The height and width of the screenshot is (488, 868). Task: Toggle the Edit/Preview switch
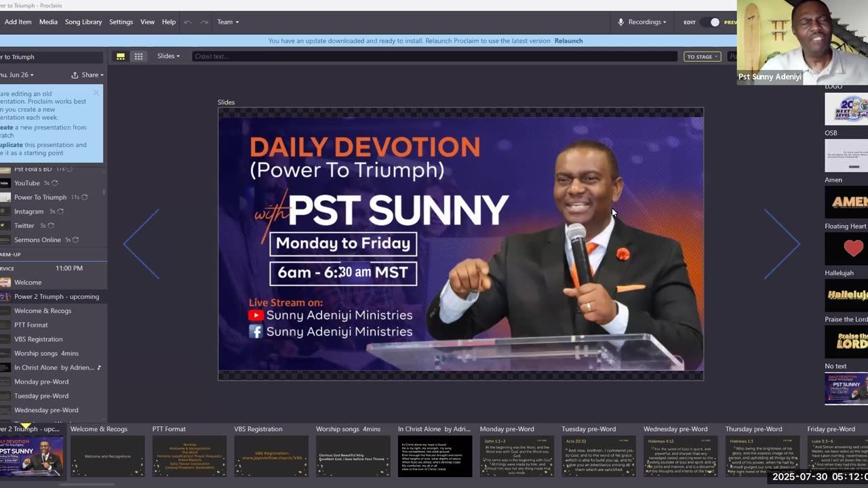click(710, 22)
